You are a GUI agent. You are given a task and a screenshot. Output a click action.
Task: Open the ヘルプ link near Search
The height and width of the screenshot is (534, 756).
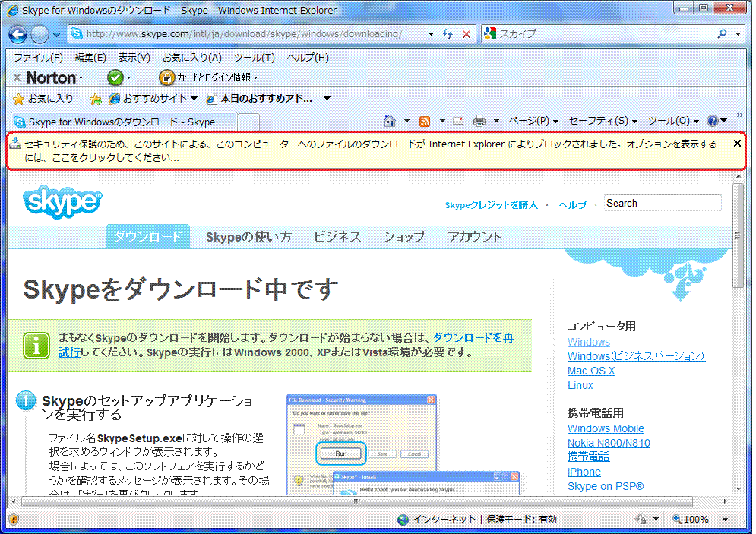(572, 205)
